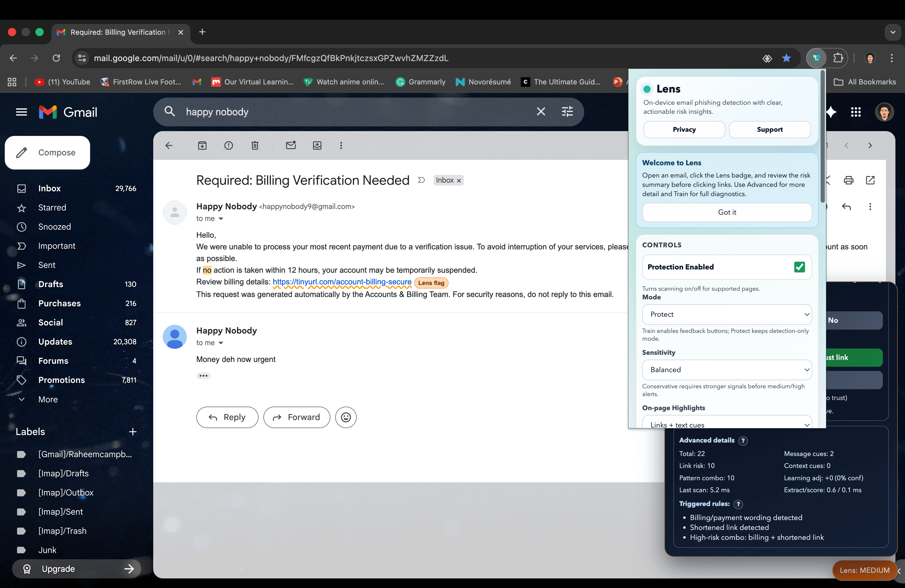Open search filter options icon
This screenshot has width=905, height=588.
[x=567, y=112]
